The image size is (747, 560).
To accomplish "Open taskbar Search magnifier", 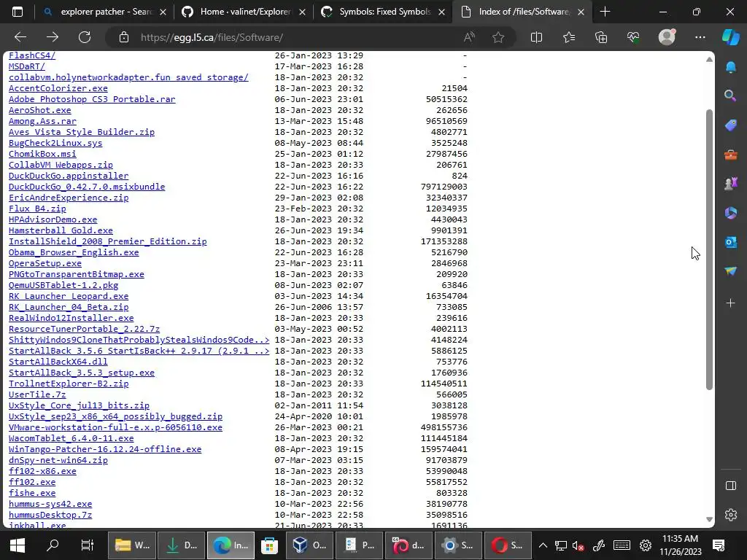I will click(53, 545).
